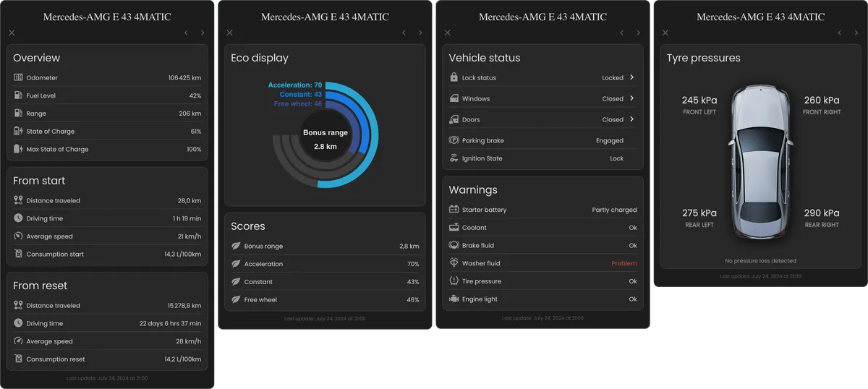
Task: Click the Engine light icon
Action: pyautogui.click(x=454, y=299)
